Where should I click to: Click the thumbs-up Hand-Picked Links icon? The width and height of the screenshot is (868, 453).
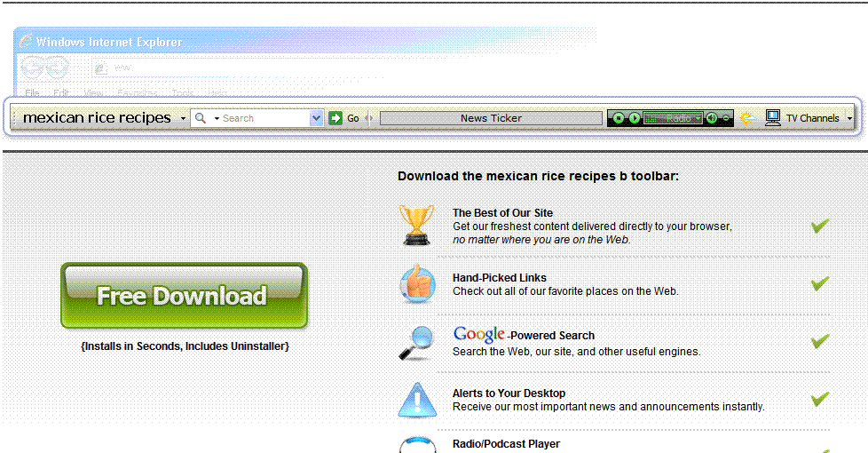pyautogui.click(x=417, y=283)
